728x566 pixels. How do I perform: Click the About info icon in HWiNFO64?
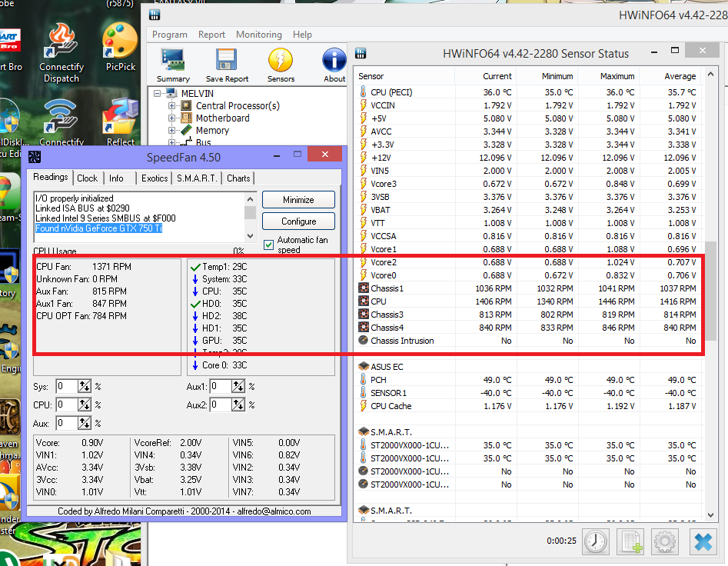click(334, 61)
